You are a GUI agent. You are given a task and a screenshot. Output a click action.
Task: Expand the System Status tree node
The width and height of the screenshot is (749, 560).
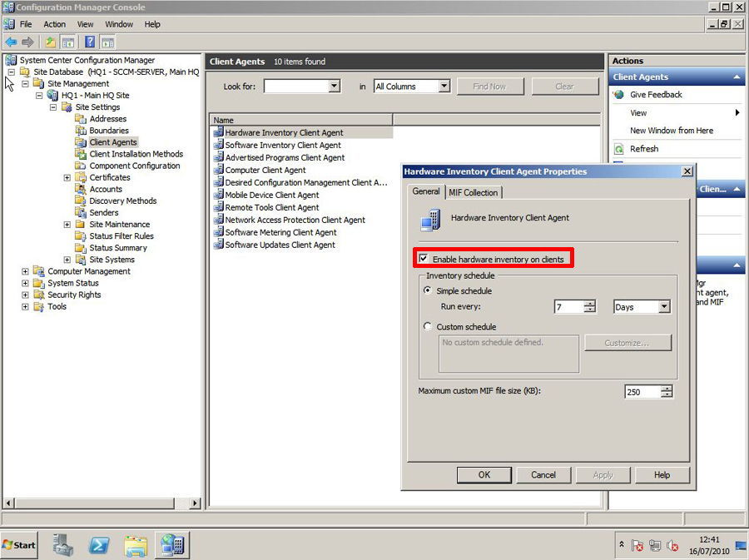pos(25,283)
